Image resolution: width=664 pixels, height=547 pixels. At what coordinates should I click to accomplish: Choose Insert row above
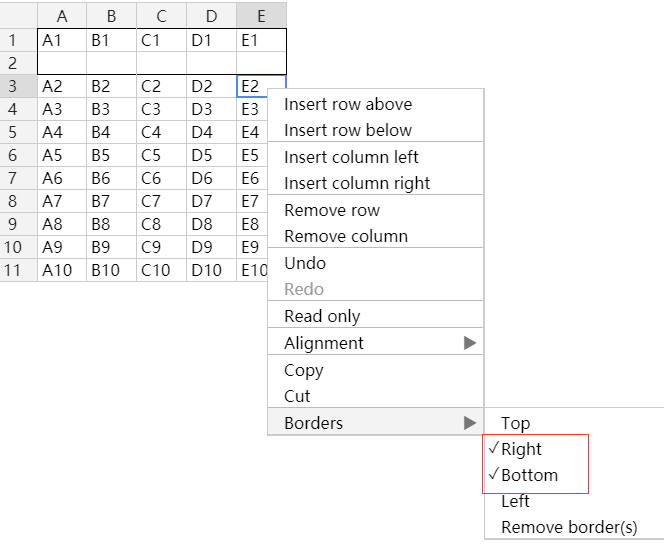pyautogui.click(x=376, y=104)
